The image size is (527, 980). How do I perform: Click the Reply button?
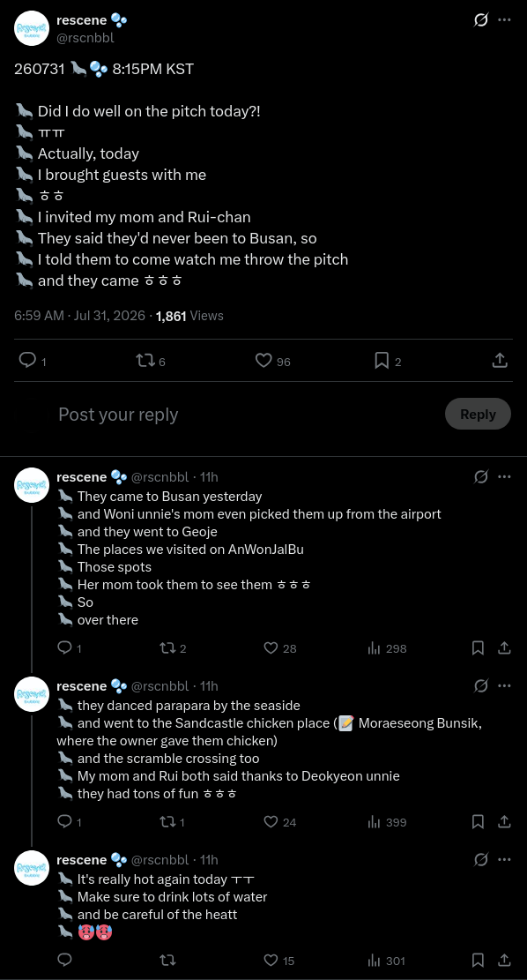478,414
